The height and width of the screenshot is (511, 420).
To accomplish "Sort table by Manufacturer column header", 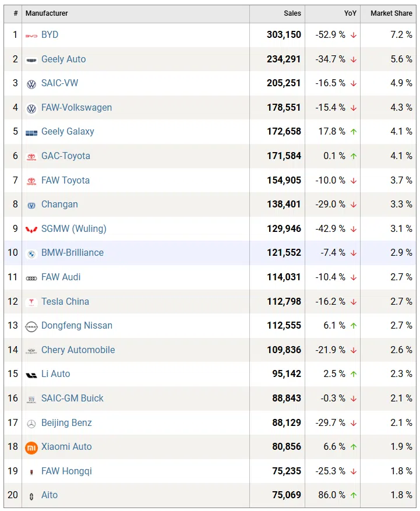I will 47,13.
